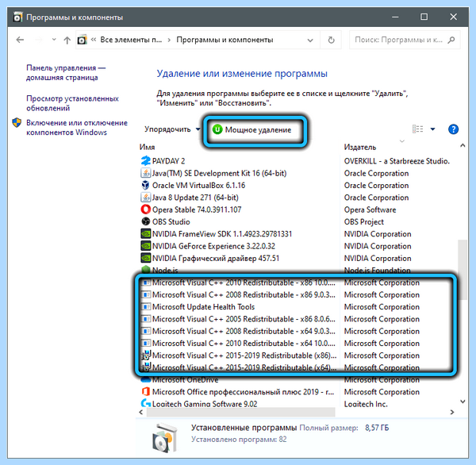
Task: Select the Opera Stable icon
Action: (146, 209)
